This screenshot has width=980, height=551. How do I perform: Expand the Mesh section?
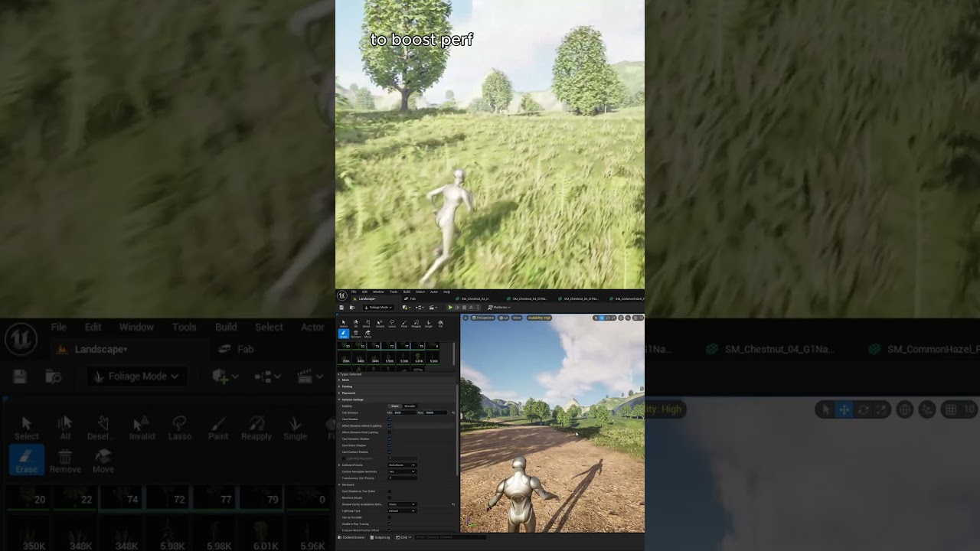339,380
